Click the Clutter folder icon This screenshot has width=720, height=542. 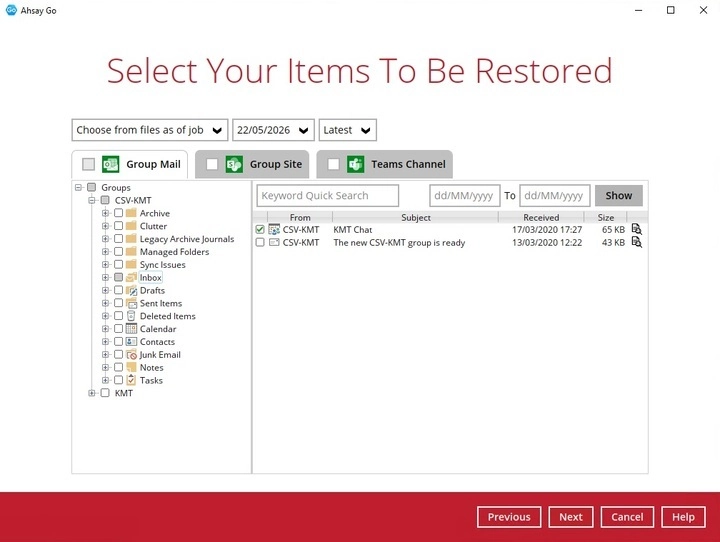coord(131,226)
